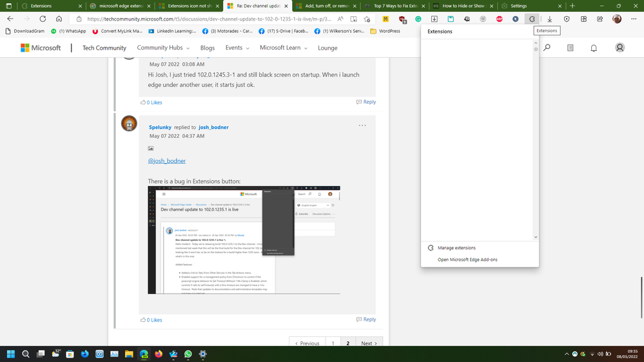Reply to Spelunky's post
This screenshot has width=644, height=362.
coord(366,319)
